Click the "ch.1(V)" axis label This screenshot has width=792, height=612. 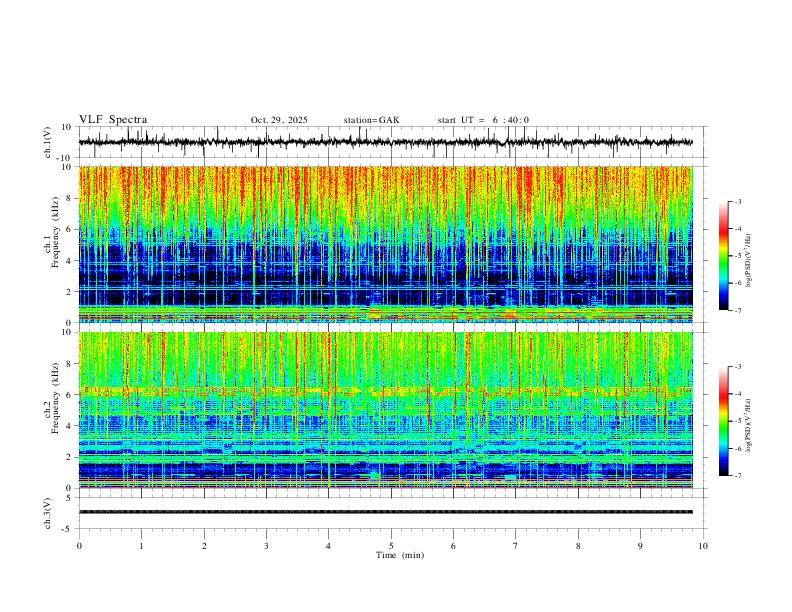pyautogui.click(x=48, y=142)
